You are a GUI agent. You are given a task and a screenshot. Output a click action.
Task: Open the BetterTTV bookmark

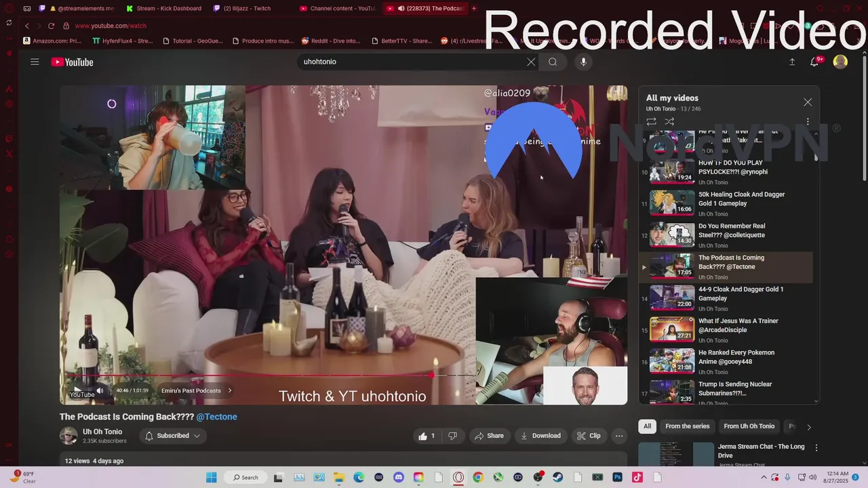pyautogui.click(x=401, y=41)
